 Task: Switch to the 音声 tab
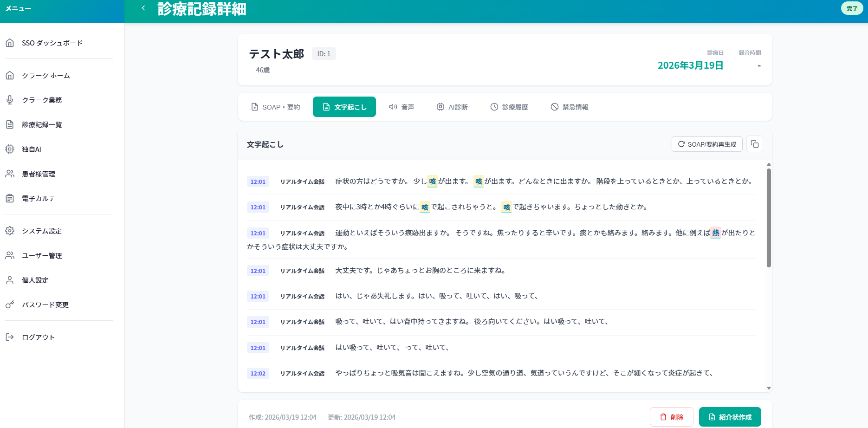[x=402, y=107]
